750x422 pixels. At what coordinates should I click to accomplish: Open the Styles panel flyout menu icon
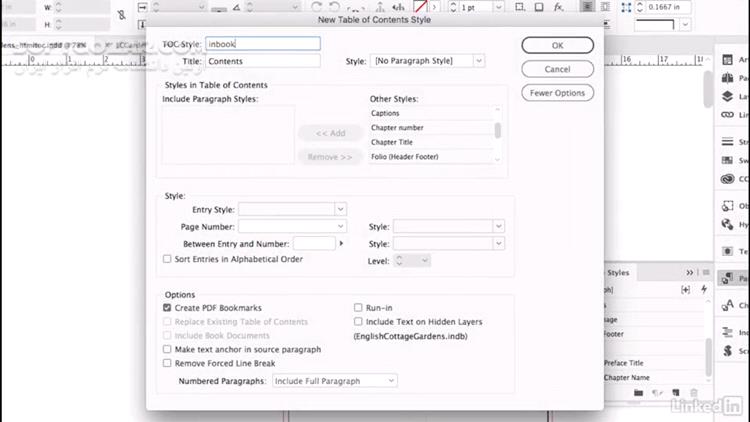706,272
